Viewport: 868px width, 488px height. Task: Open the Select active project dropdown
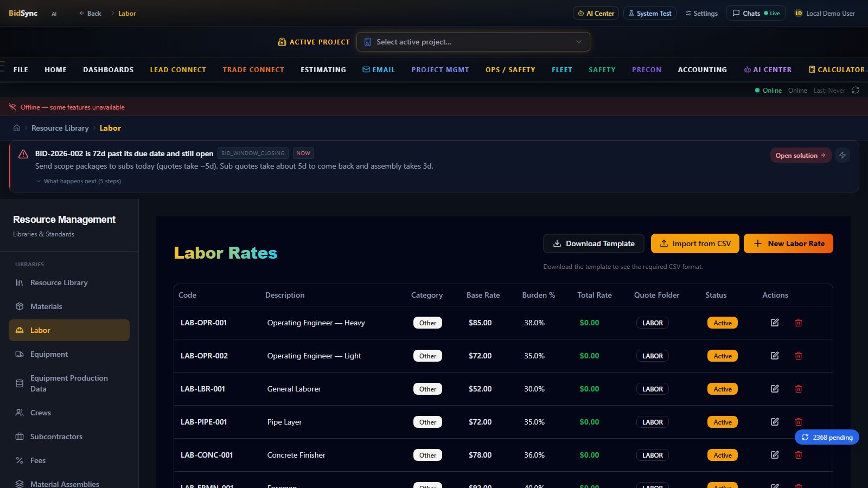coord(473,42)
